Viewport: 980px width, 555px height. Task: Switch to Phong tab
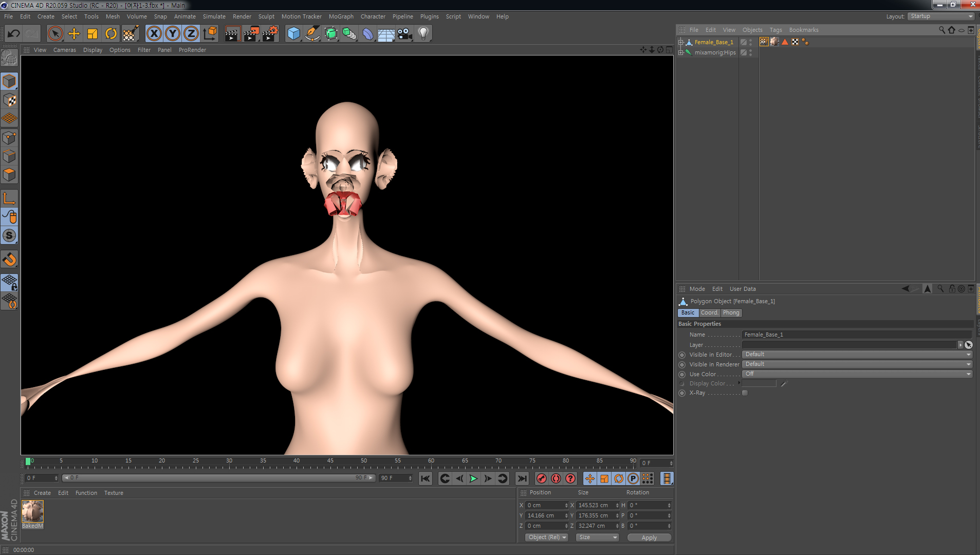pos(731,312)
